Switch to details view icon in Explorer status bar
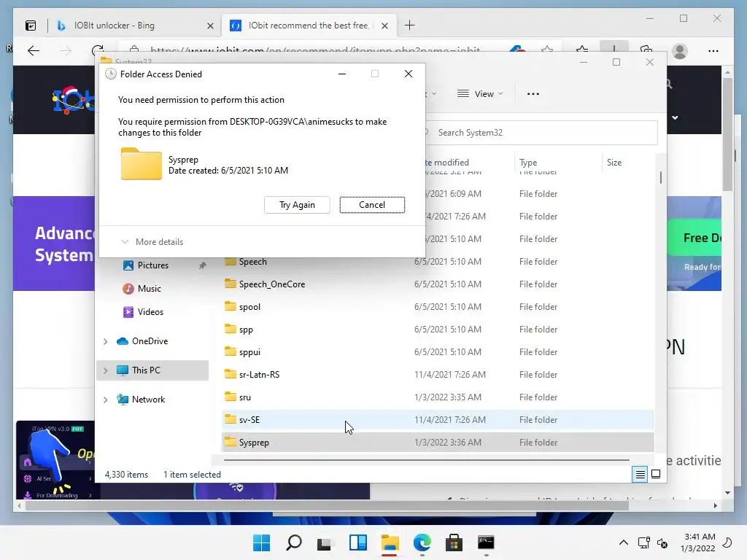The height and width of the screenshot is (560, 747). pyautogui.click(x=640, y=474)
